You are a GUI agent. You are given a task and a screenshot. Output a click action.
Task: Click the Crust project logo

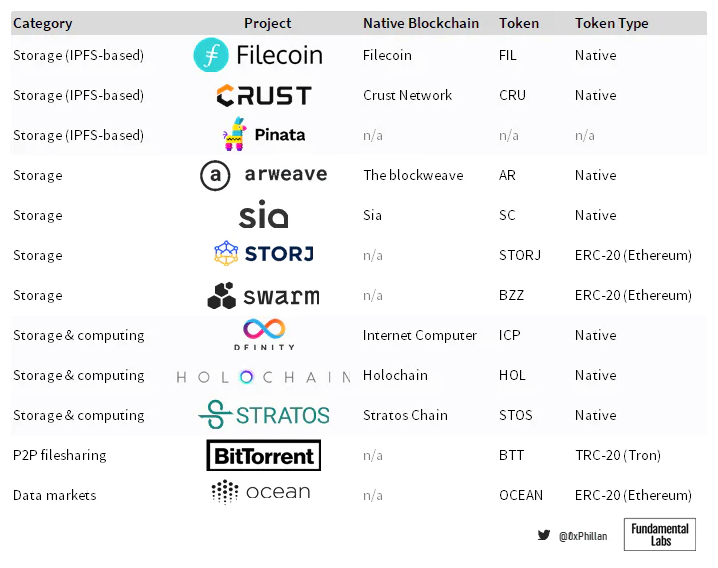point(264,95)
